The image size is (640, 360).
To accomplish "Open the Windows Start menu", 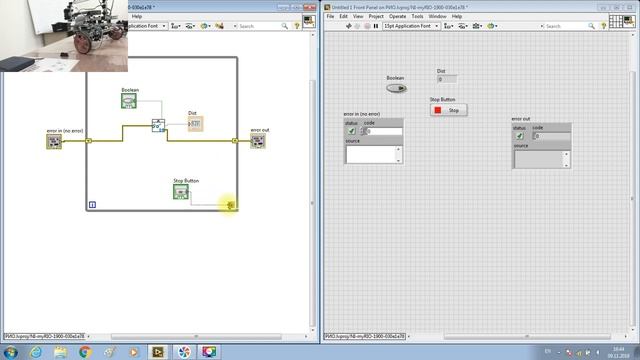I will tap(10, 352).
